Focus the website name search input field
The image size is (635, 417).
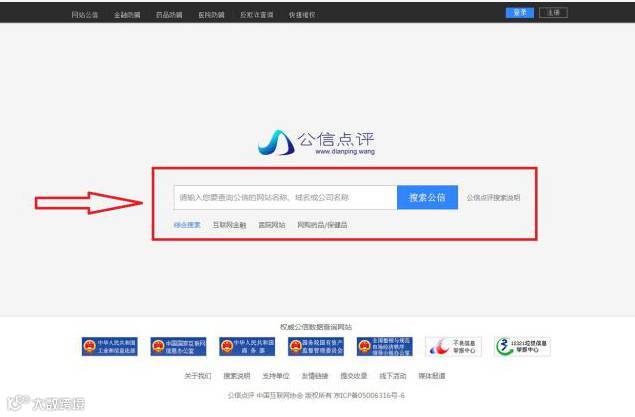285,198
